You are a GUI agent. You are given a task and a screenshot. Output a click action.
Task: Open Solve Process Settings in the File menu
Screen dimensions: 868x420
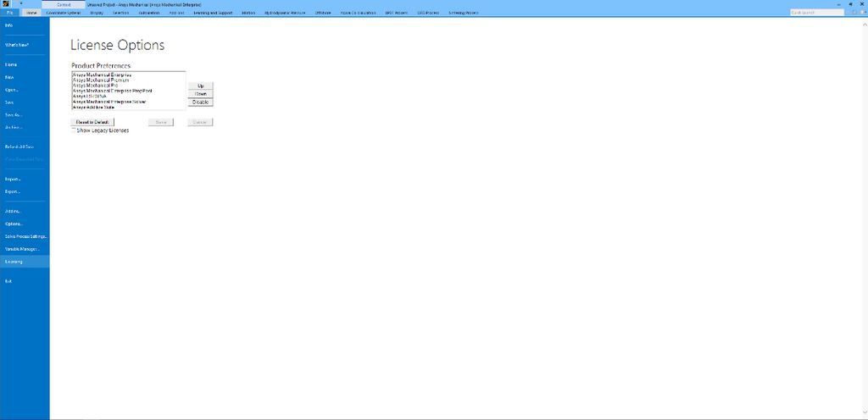click(25, 236)
